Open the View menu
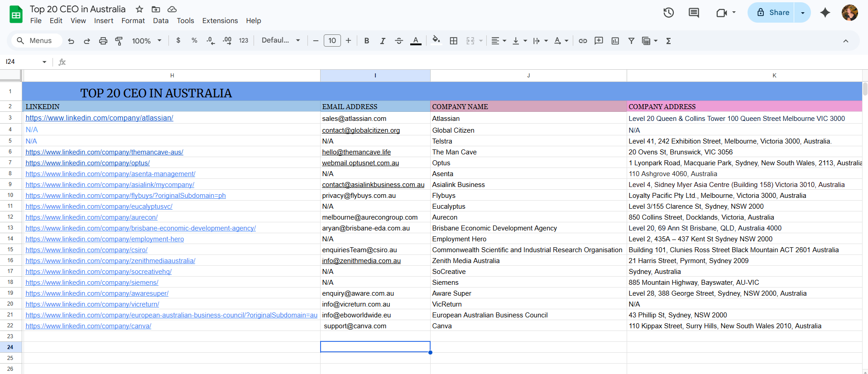This screenshot has height=374, width=868. pos(78,21)
